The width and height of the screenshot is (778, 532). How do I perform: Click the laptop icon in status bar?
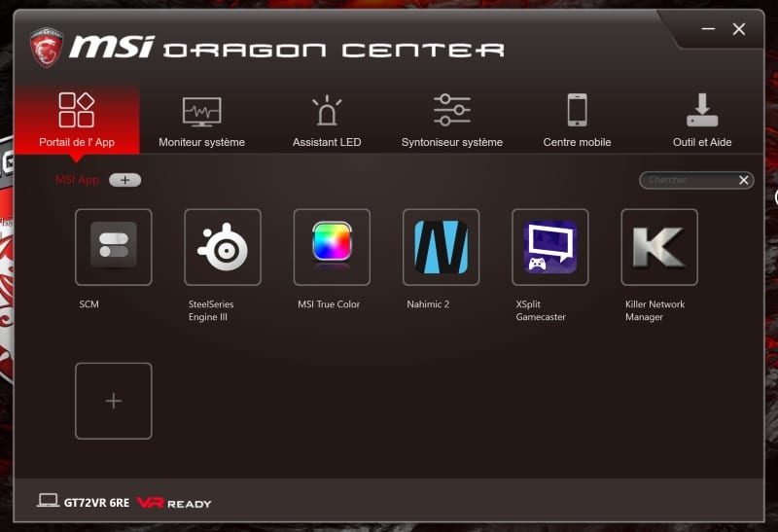tap(48, 500)
